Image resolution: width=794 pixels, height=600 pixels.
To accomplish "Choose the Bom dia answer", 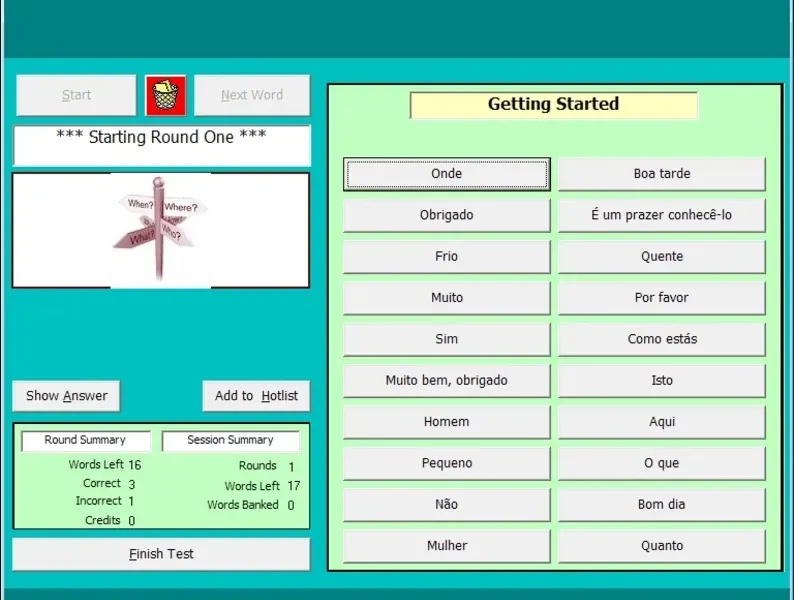I will pos(662,505).
